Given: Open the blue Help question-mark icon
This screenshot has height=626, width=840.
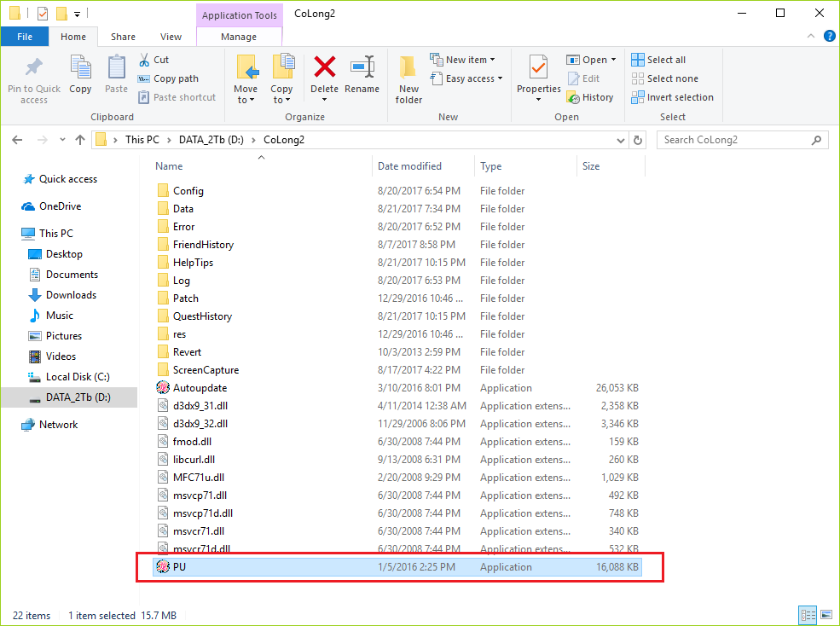Looking at the screenshot, I should (829, 36).
